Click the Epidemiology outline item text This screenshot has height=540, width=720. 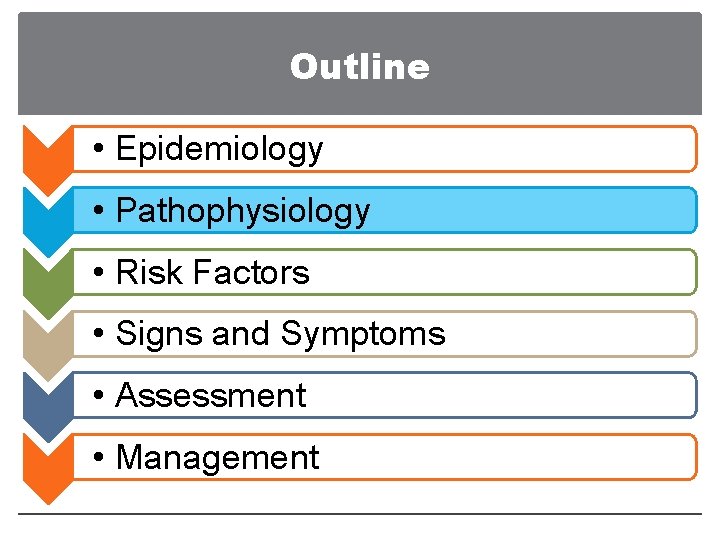point(219,149)
